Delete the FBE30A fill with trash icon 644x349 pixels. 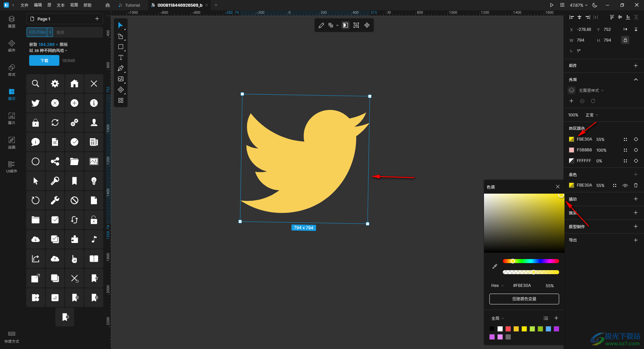tap(636, 185)
